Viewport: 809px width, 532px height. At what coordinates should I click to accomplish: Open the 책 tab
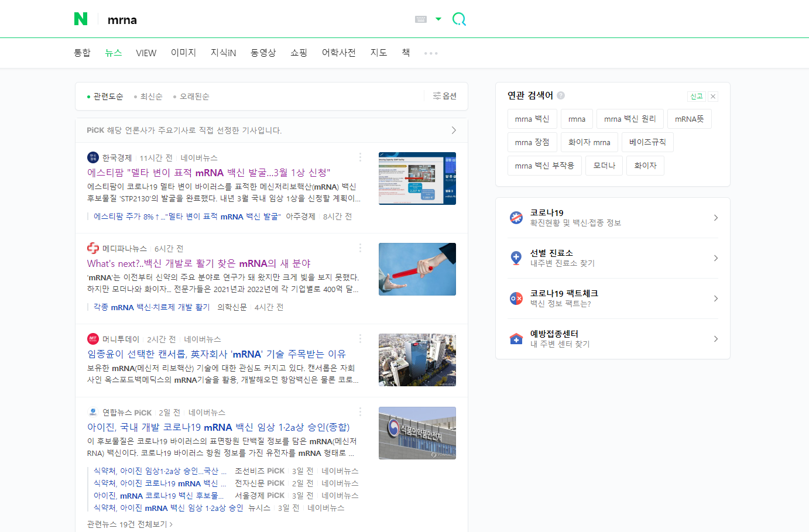pos(406,53)
